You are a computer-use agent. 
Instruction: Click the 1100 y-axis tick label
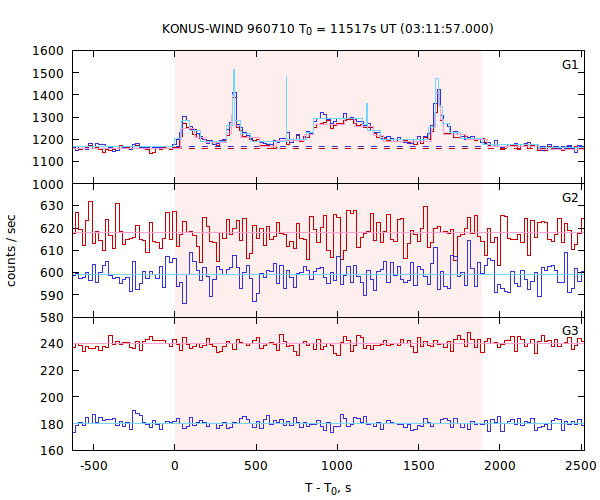point(48,162)
